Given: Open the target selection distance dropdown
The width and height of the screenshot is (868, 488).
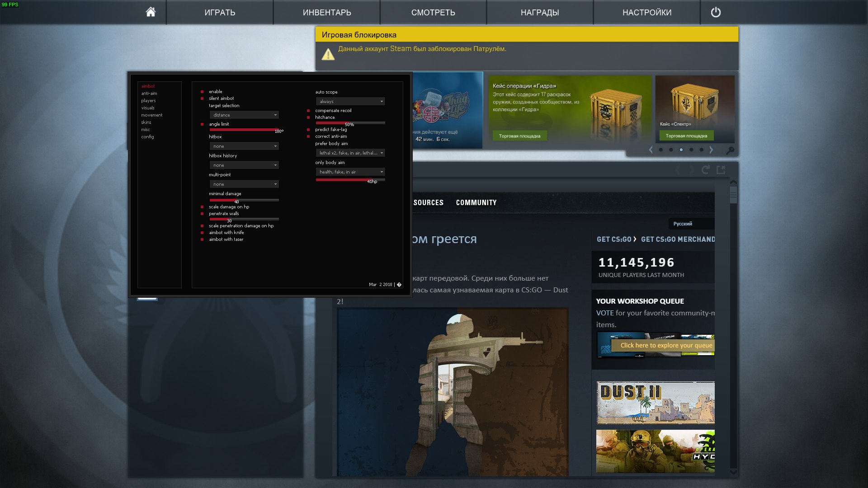Looking at the screenshot, I should click(244, 115).
